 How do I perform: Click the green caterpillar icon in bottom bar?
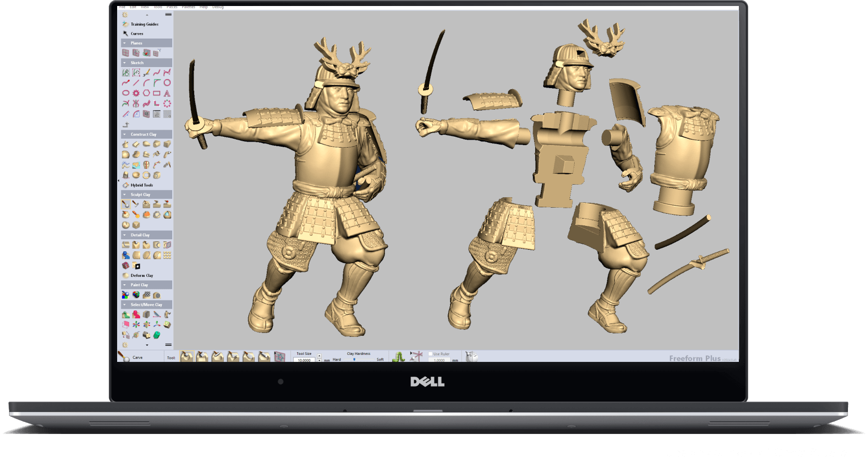tap(398, 357)
